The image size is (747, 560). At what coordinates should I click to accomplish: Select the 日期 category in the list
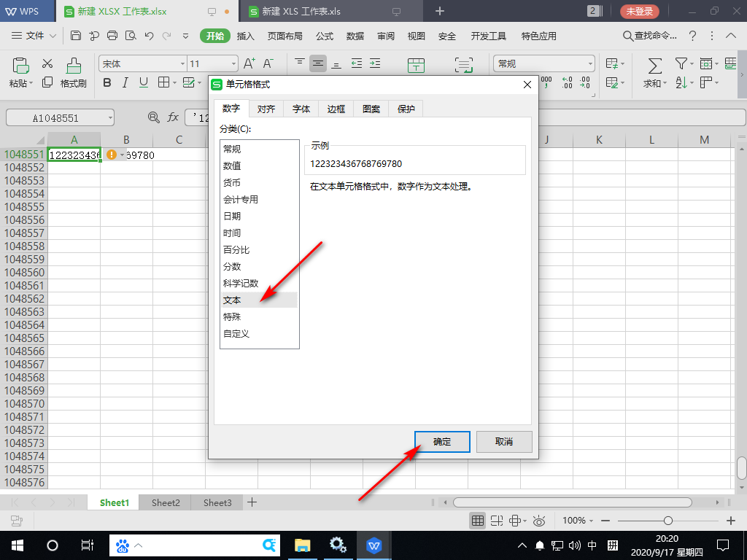235,216
